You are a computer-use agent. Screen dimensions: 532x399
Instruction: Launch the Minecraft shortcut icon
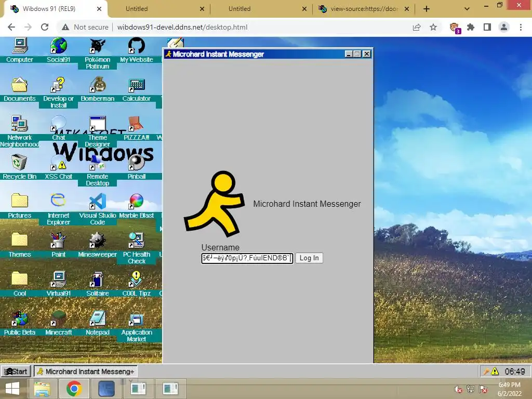coord(58,318)
